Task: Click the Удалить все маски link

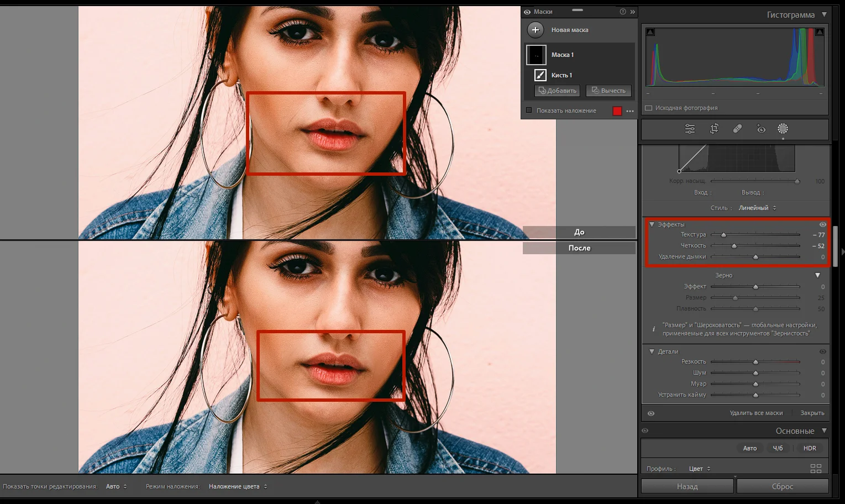Action: point(755,413)
